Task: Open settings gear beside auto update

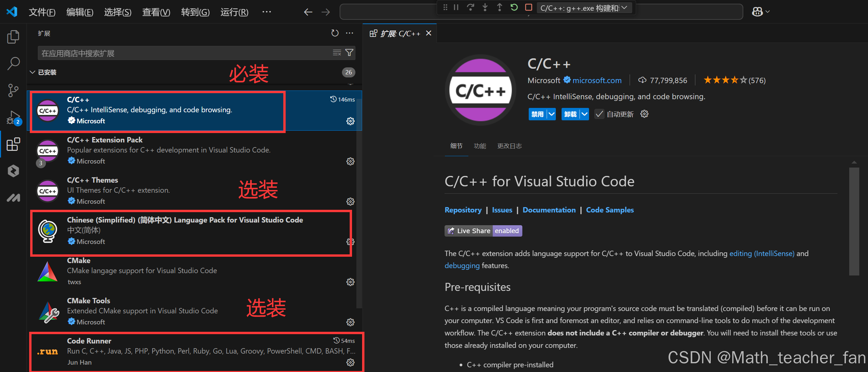Action: [x=644, y=114]
